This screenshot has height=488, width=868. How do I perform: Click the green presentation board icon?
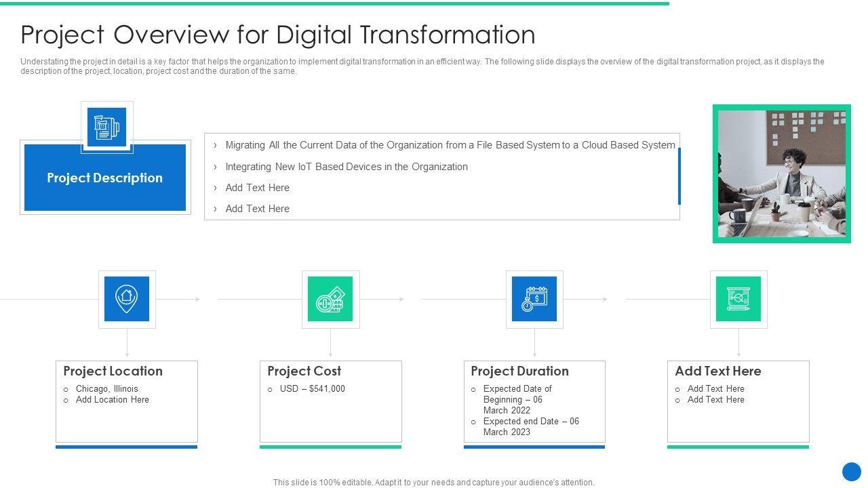point(738,299)
